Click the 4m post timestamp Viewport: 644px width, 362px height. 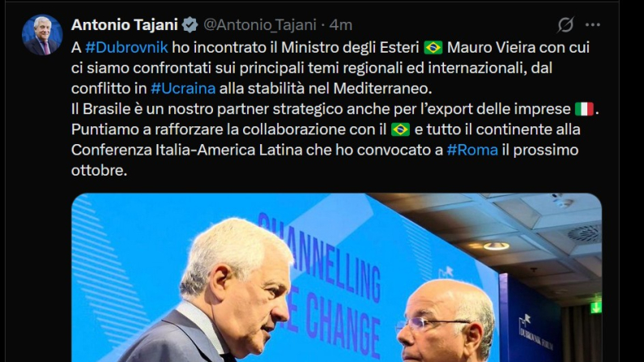(341, 25)
